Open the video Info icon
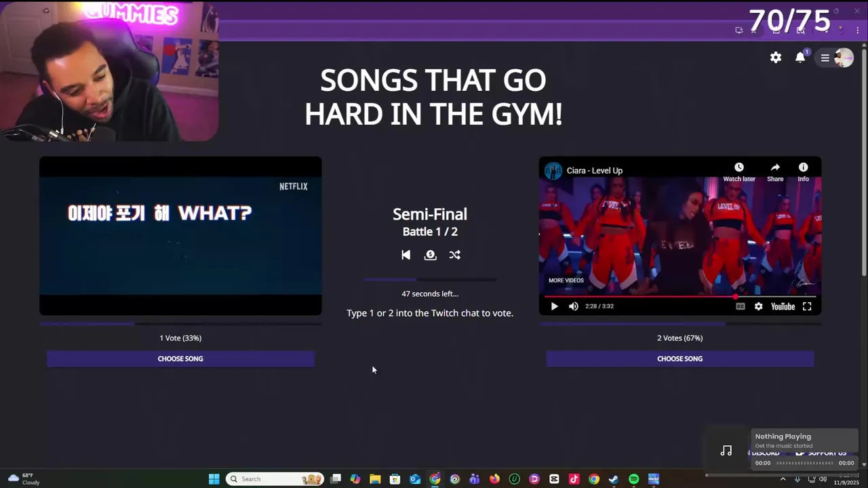Screen dimensions: 868x488 coord(803,167)
